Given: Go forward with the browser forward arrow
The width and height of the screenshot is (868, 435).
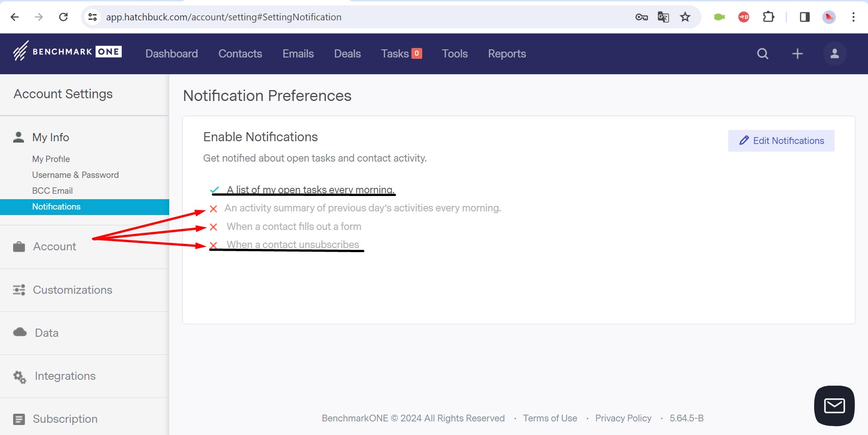Looking at the screenshot, I should tap(39, 17).
